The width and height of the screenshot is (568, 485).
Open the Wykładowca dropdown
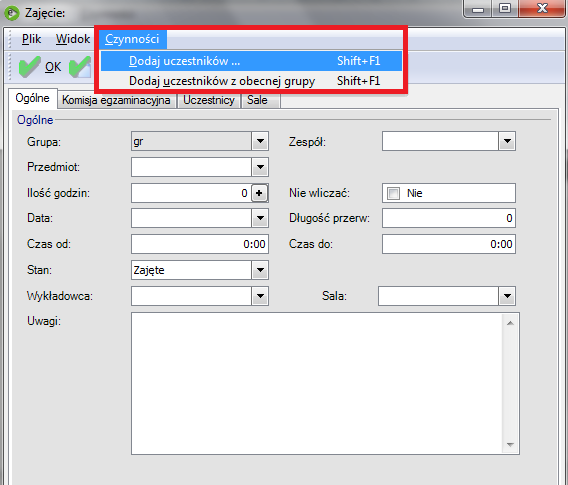(x=260, y=296)
